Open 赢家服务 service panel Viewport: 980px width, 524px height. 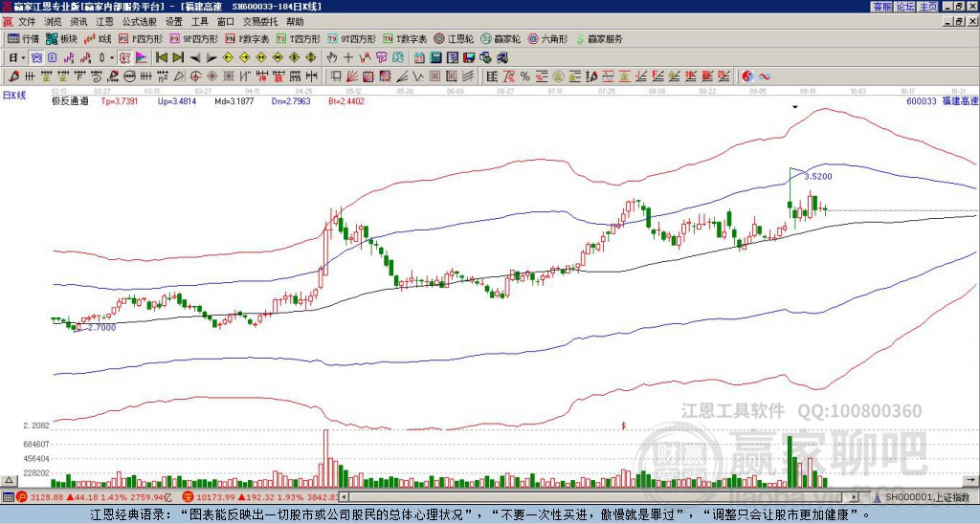coord(599,38)
